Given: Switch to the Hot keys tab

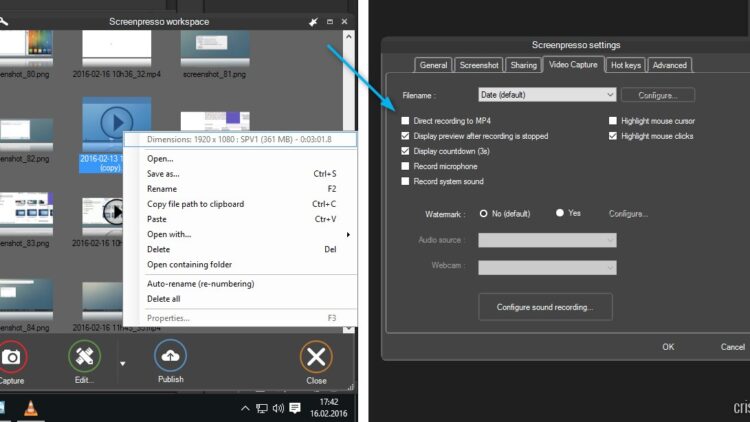Looking at the screenshot, I should click(x=625, y=65).
